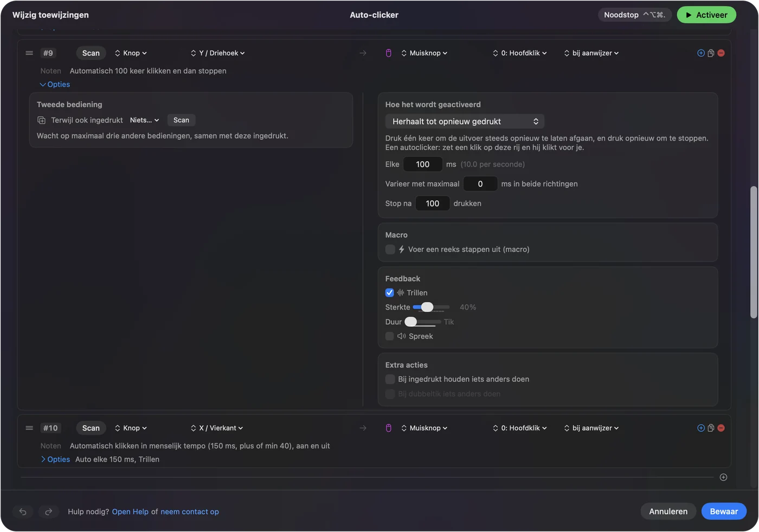The image size is (759, 532).
Task: Click the blue add icon on row #10
Action: click(701, 428)
